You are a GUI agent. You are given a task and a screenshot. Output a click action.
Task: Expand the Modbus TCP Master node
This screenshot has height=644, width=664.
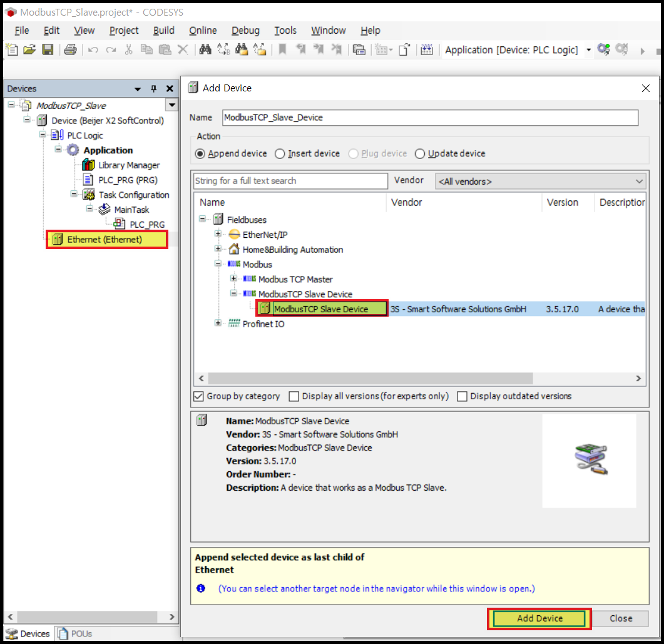(x=234, y=278)
